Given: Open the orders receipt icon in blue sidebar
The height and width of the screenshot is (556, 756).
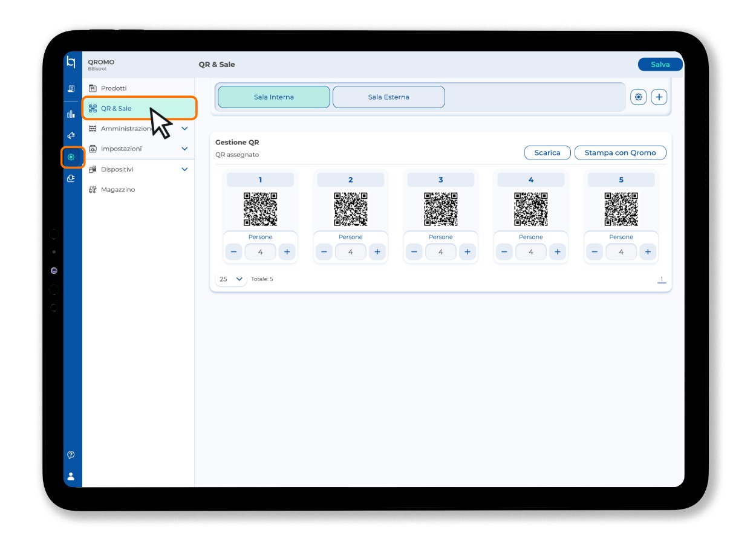Looking at the screenshot, I should tap(71, 89).
